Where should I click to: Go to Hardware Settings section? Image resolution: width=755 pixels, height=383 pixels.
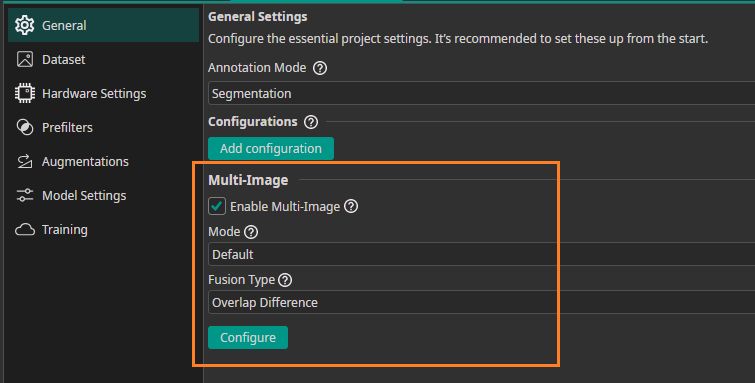point(104,93)
